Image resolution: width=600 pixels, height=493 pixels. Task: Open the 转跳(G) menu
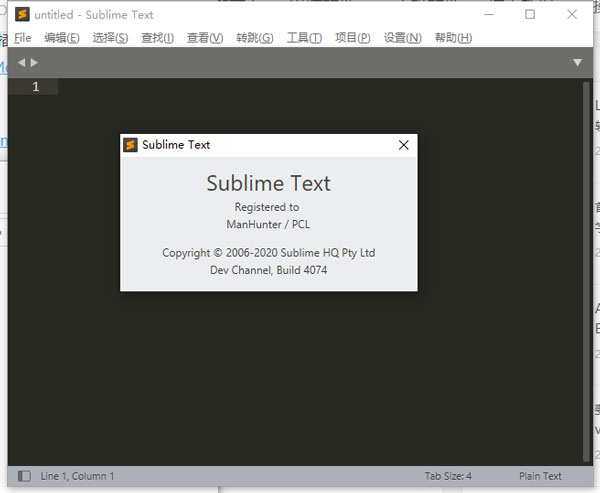pos(254,38)
